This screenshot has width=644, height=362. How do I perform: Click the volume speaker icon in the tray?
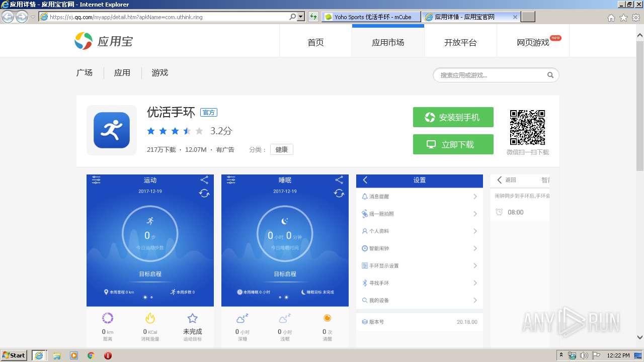point(584,355)
